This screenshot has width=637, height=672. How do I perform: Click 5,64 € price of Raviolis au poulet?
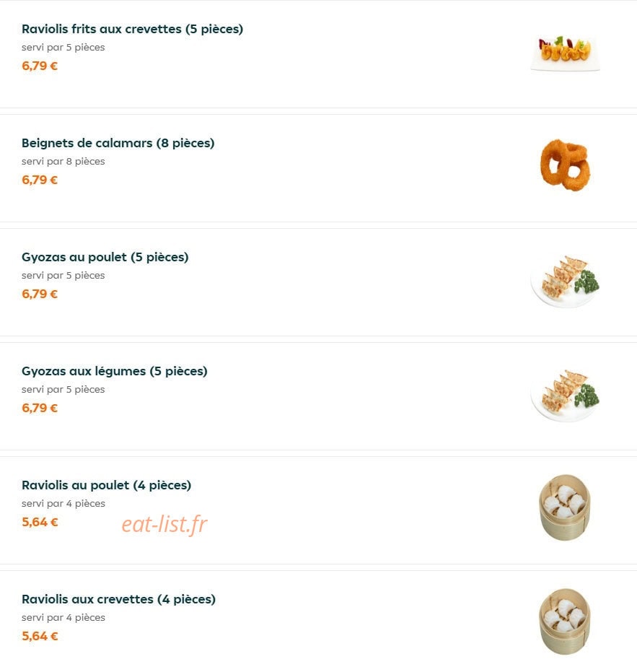40,522
